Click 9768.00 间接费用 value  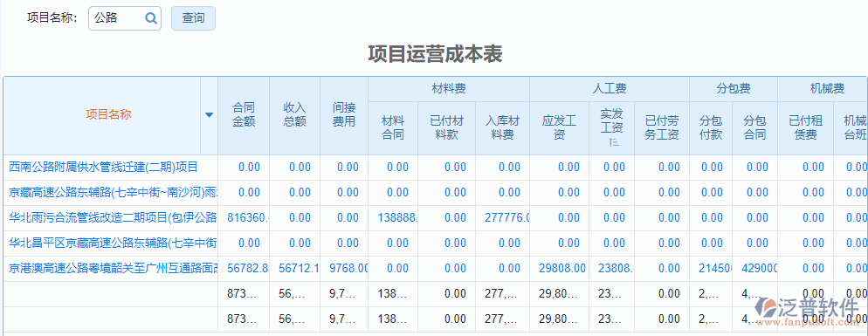click(x=348, y=269)
